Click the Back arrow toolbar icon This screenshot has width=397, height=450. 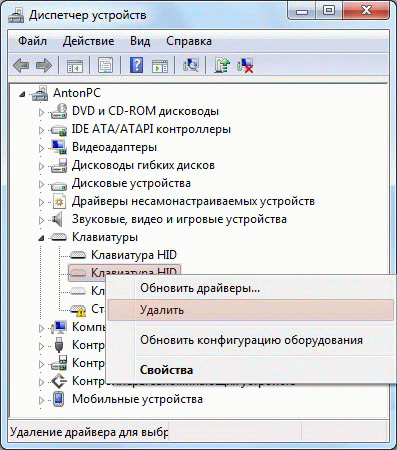pyautogui.click(x=21, y=65)
